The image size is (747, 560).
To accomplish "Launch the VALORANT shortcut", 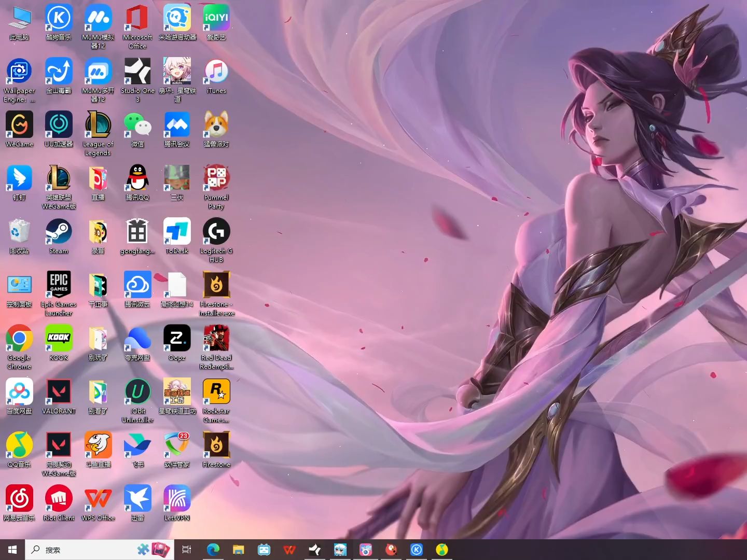I will 59,397.
